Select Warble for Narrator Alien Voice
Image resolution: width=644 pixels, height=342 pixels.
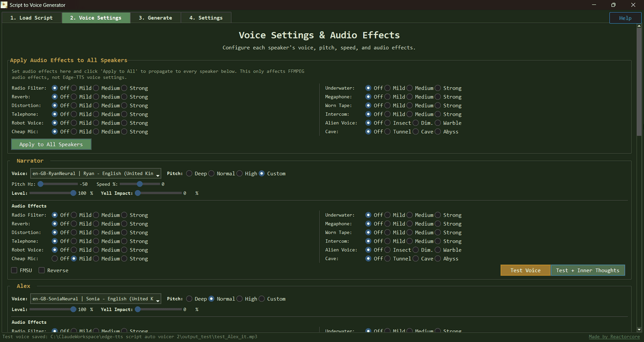click(x=448, y=250)
